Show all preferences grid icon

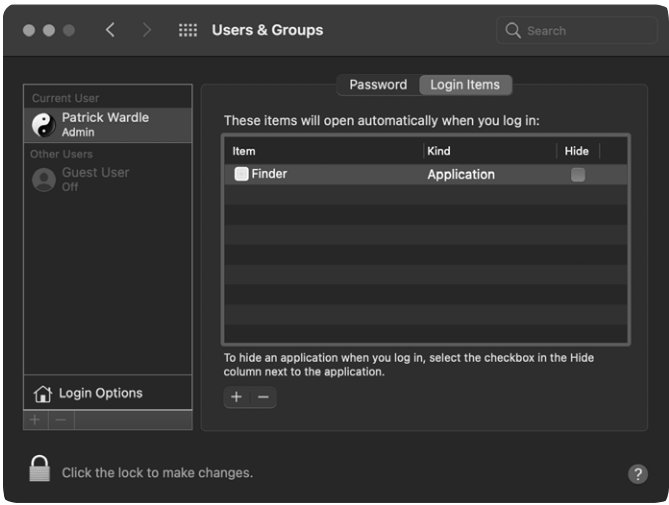click(x=188, y=30)
